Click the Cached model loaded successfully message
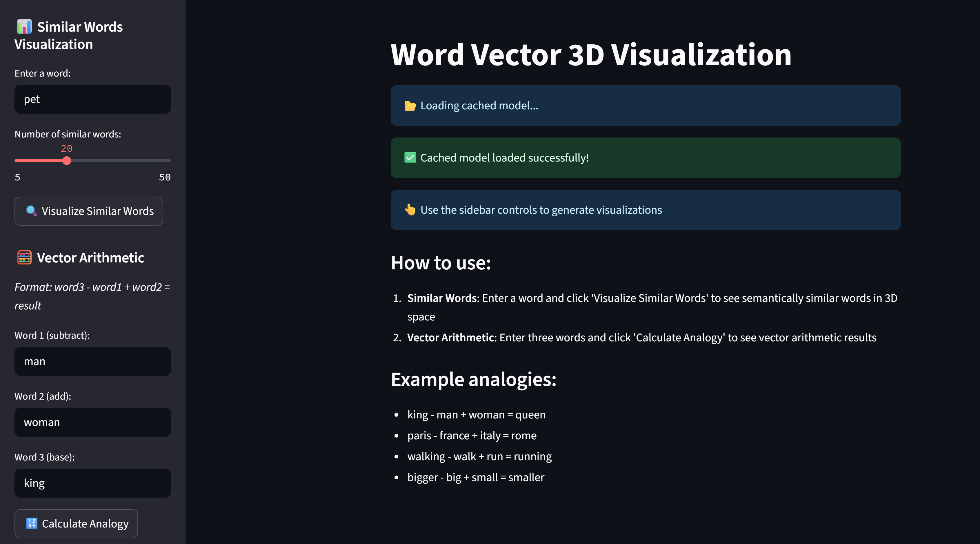980x544 pixels. point(504,158)
